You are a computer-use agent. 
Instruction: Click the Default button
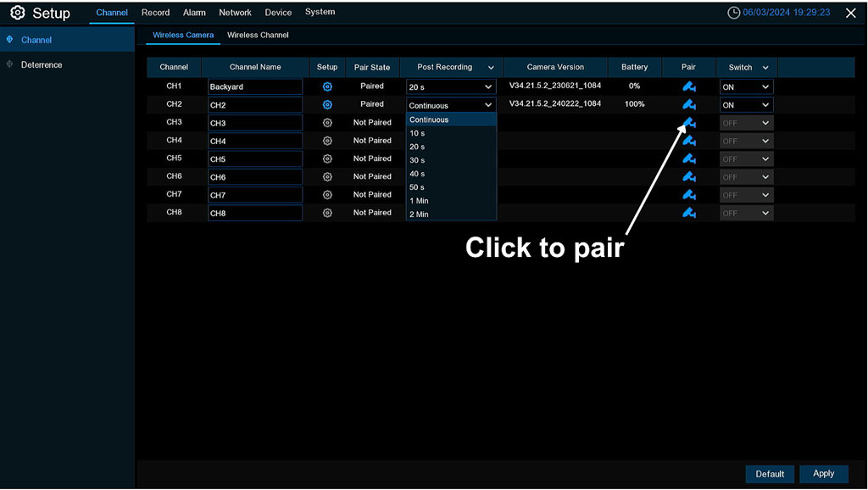click(770, 474)
